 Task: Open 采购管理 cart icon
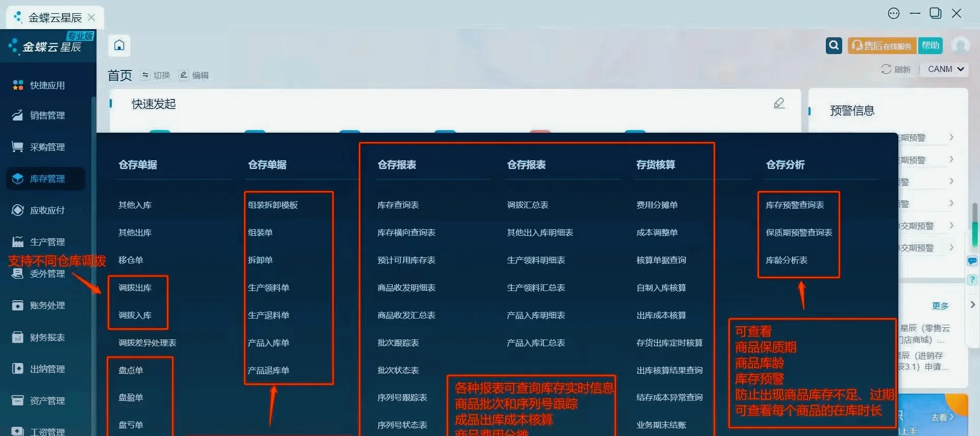pos(18,147)
